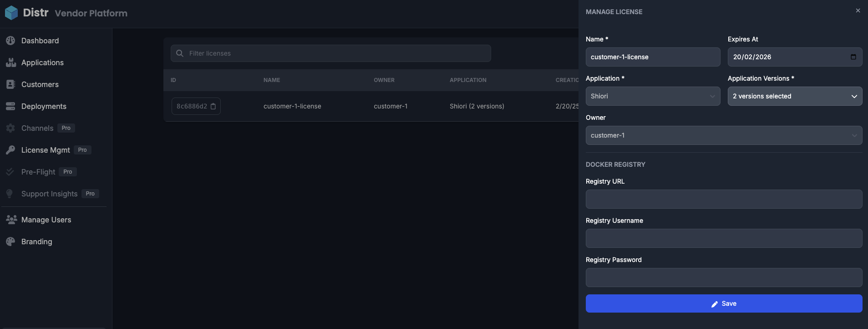Click the ID column header
This screenshot has width=868, height=329.
[173, 80]
